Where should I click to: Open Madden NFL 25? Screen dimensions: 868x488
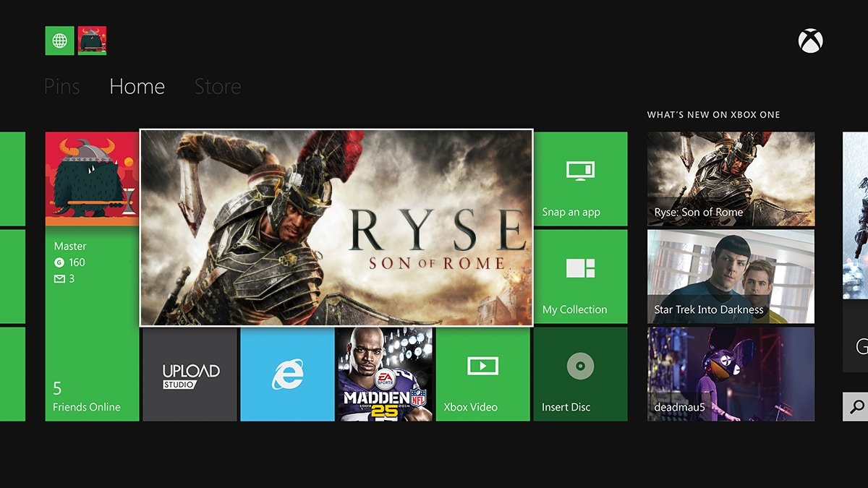pos(384,374)
